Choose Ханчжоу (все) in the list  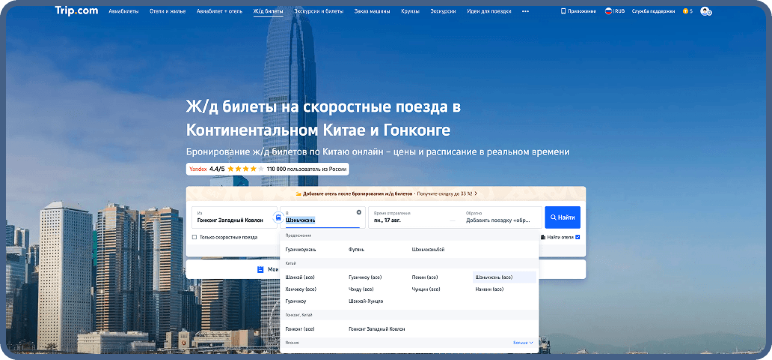pyautogui.click(x=301, y=289)
